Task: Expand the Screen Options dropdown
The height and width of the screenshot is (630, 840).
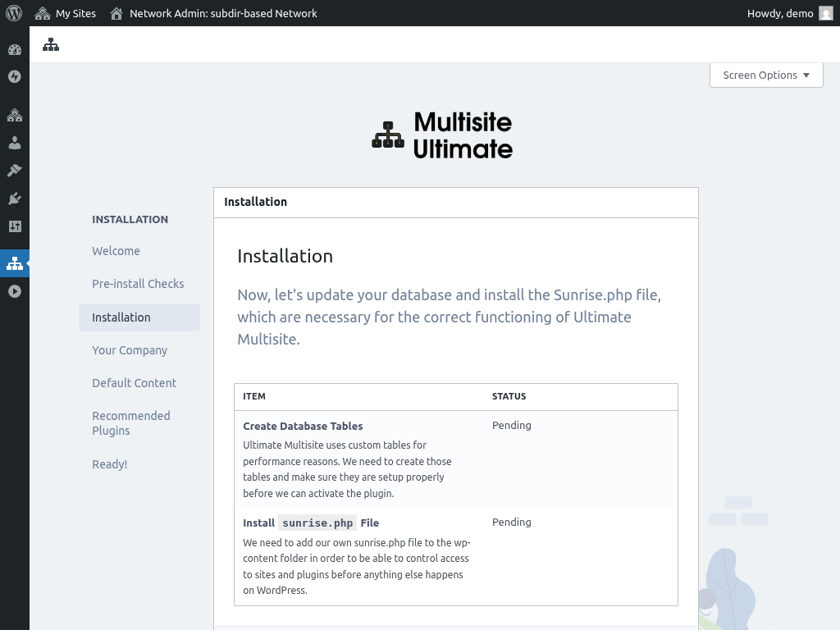Action: (x=766, y=75)
